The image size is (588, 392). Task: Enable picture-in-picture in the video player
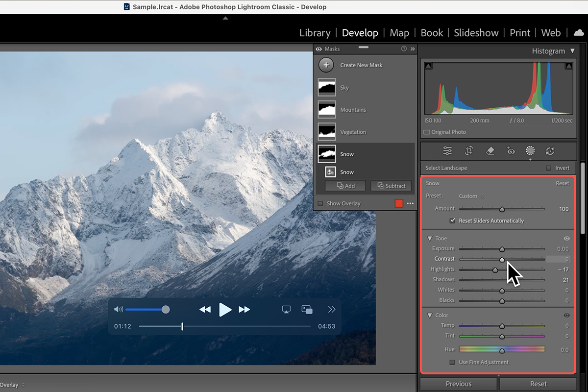point(307,309)
